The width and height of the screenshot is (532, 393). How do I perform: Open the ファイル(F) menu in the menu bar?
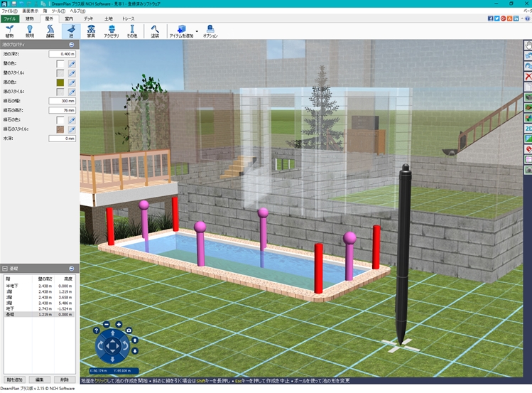tap(9, 11)
